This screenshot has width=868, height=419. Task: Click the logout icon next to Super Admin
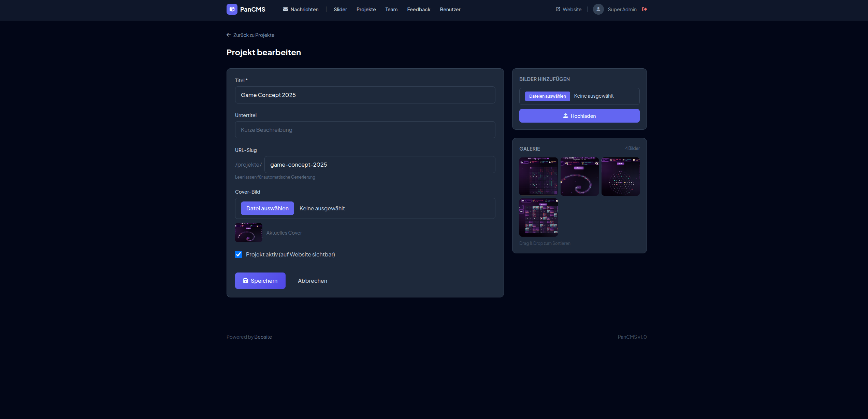(644, 9)
